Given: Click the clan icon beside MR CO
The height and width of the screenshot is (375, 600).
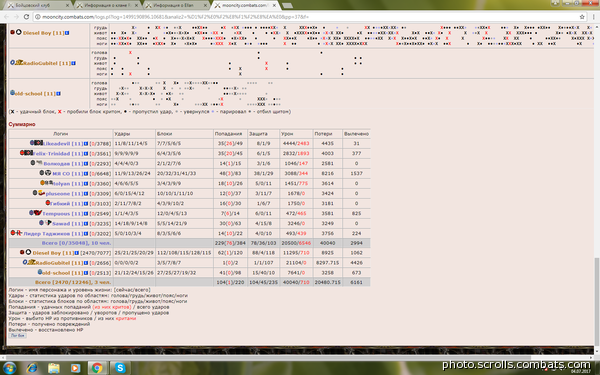Looking at the screenshot, I should tap(48, 173).
